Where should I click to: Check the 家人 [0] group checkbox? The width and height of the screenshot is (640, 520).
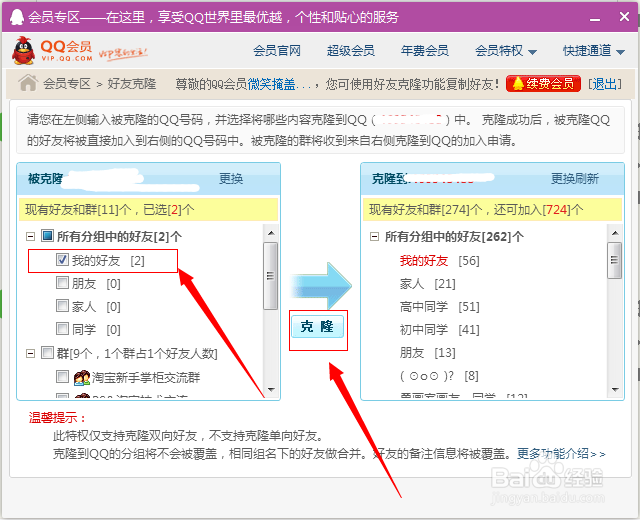(x=62, y=305)
